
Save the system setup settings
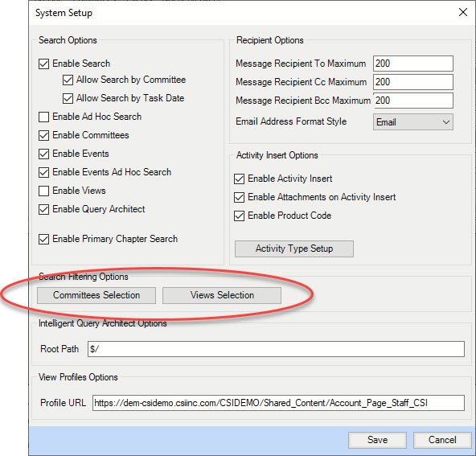[377, 440]
